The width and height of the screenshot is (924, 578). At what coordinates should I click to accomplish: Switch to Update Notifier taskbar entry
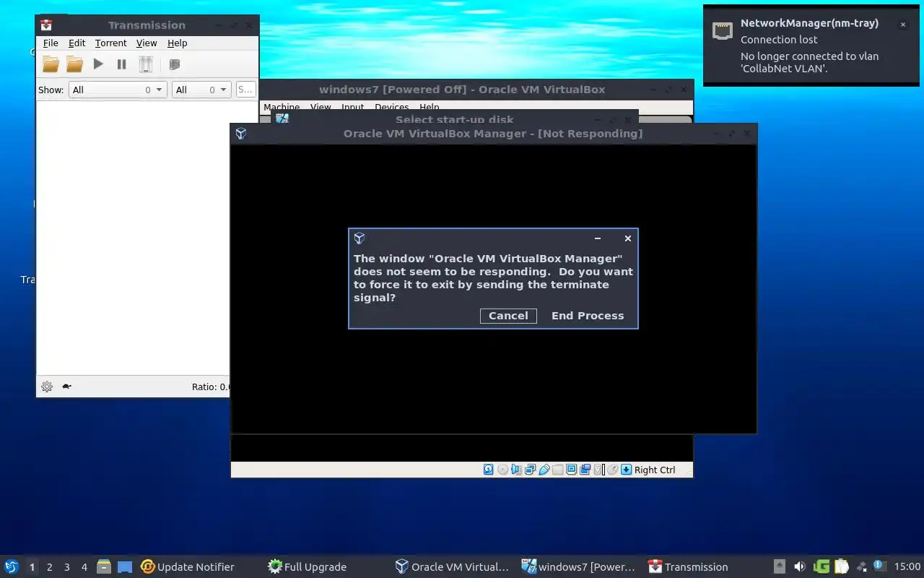pyautogui.click(x=188, y=567)
